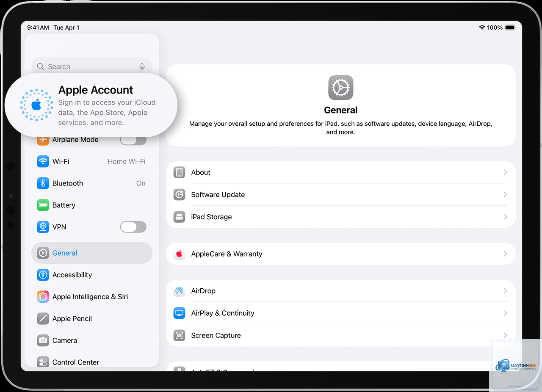Click the Accessibility icon
Image resolution: width=542 pixels, height=392 pixels.
coord(43,275)
